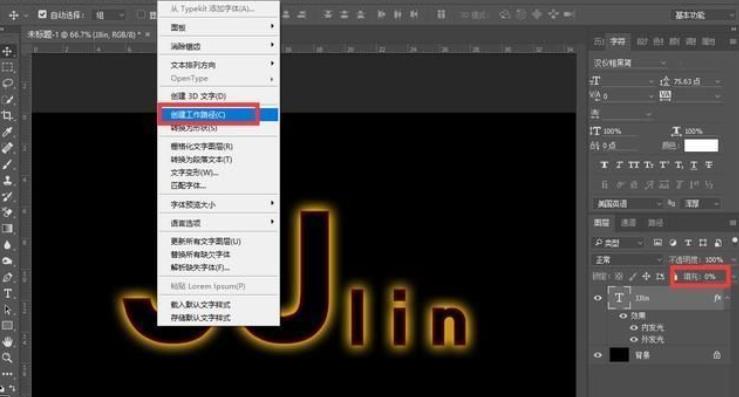
Task: Select the Path Selection arrow tool
Action: pyautogui.click(x=8, y=310)
